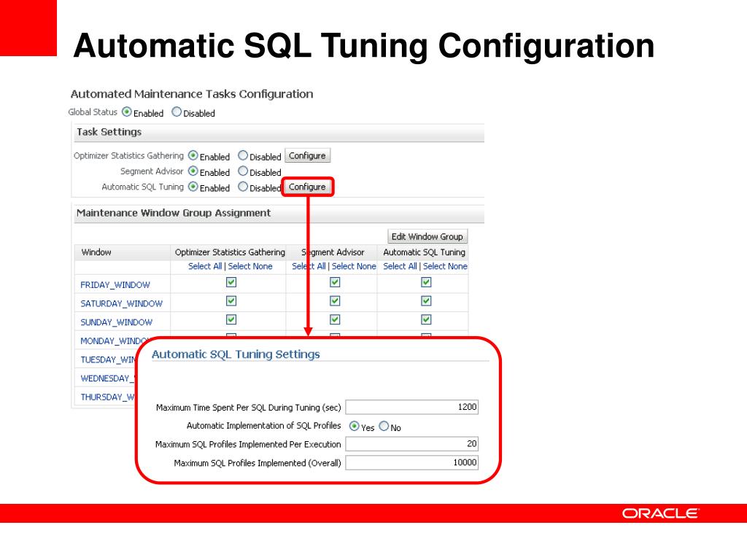Click Edit Window Group button
This screenshot has width=747, height=560.
click(x=427, y=237)
